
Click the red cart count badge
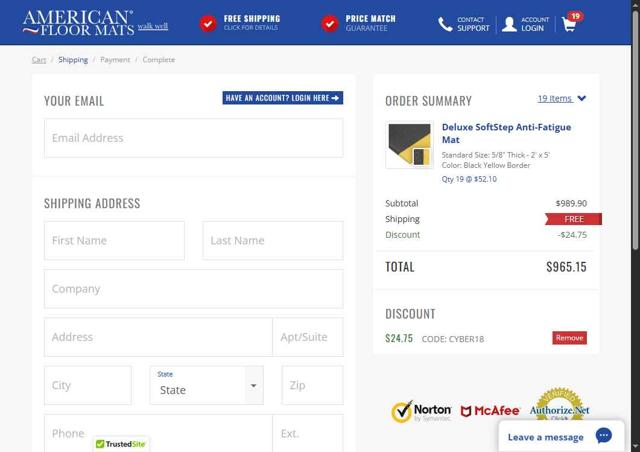(x=575, y=16)
